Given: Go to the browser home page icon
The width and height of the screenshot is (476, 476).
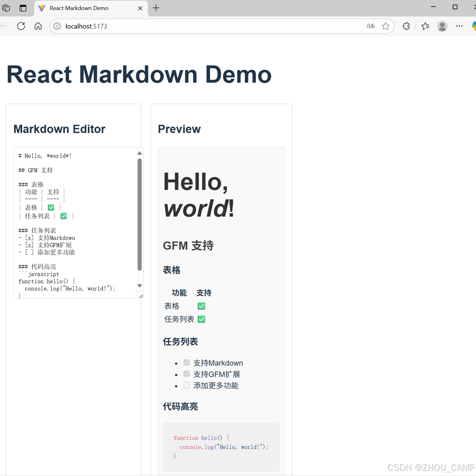Looking at the screenshot, I should coord(38,26).
